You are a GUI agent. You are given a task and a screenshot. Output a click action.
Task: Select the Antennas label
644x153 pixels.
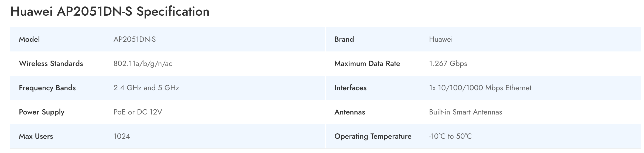350,112
